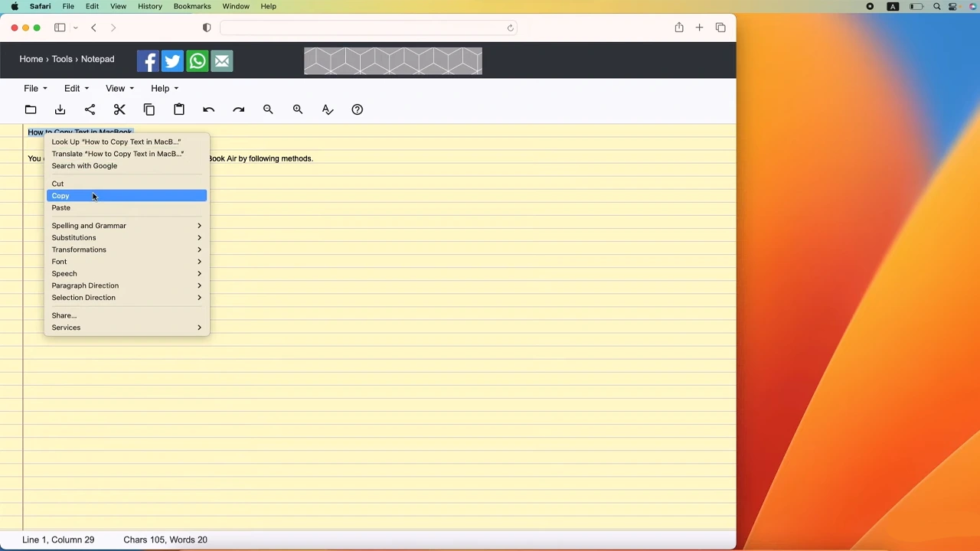Click Safari privacy shield icon
The height and width of the screenshot is (551, 980).
pos(207,28)
